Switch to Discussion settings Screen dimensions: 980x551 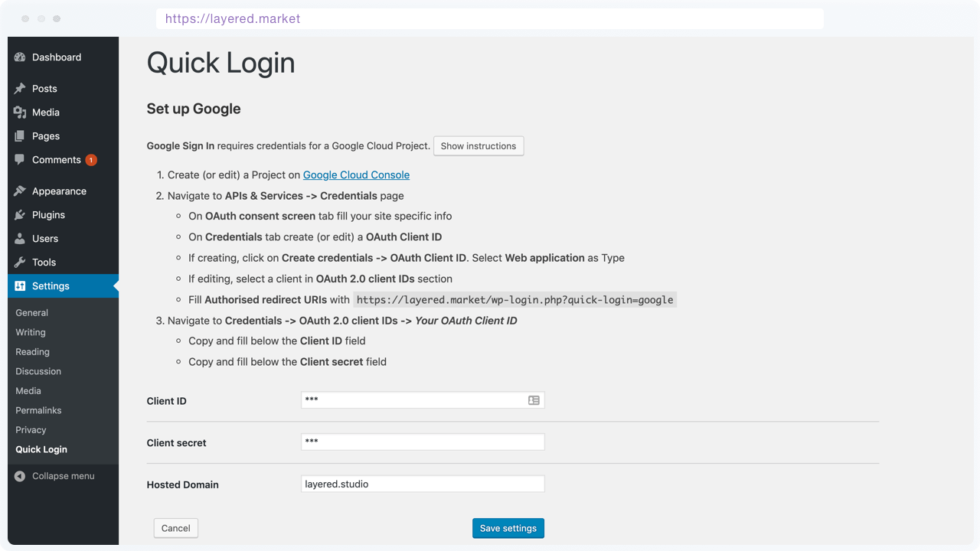(38, 371)
